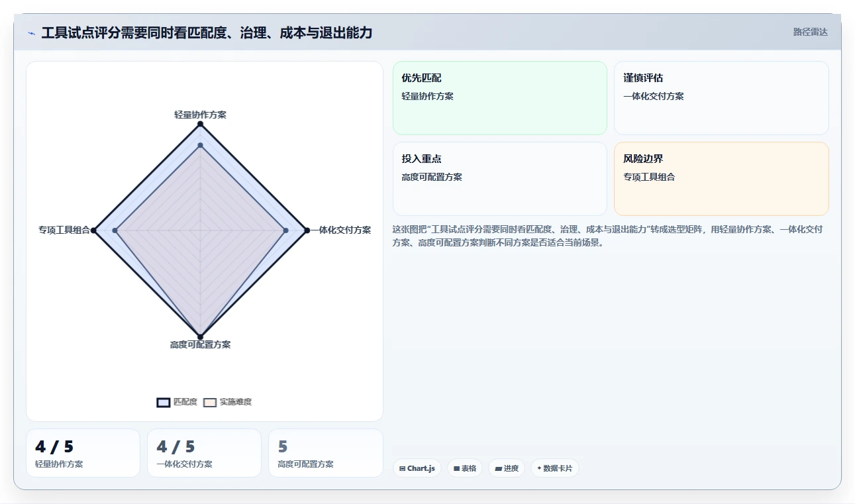This screenshot has height=504, width=855.
Task: Click radar axis label 高度可配置方案 below the chart
Action: pos(200,344)
